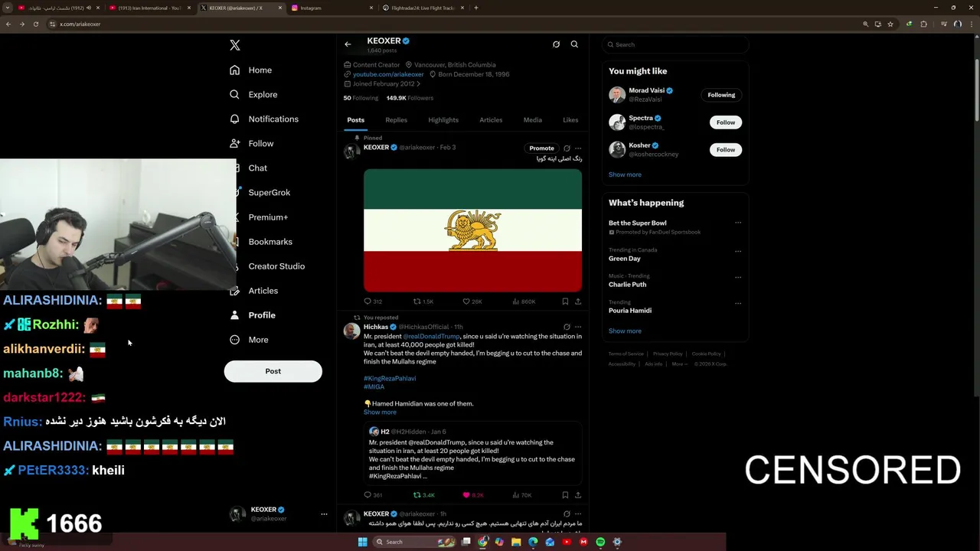Open account menu dots next to KEOXER
Viewport: 980px width, 551px height.
tap(324, 514)
